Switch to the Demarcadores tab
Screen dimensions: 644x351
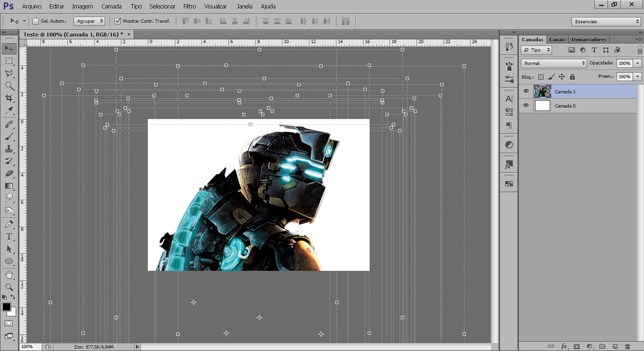589,40
